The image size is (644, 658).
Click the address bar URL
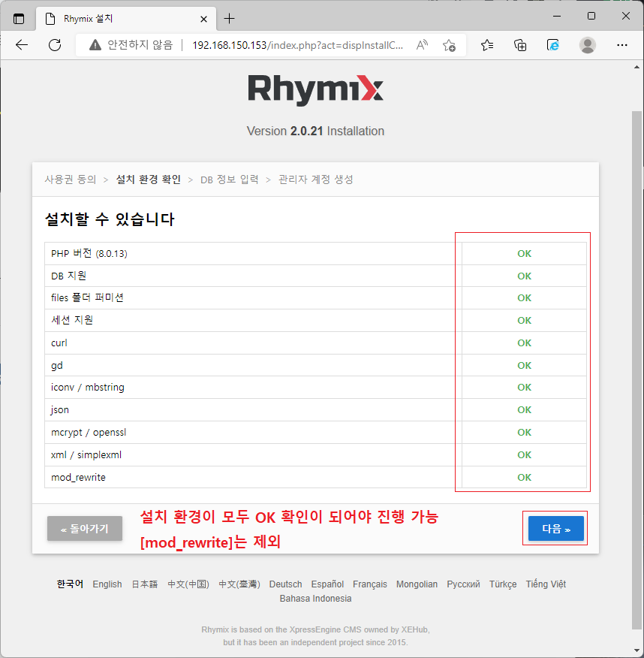click(298, 45)
